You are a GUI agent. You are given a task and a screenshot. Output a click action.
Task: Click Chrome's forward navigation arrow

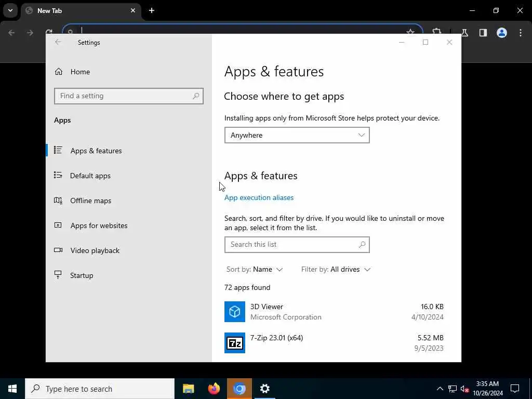(30, 33)
